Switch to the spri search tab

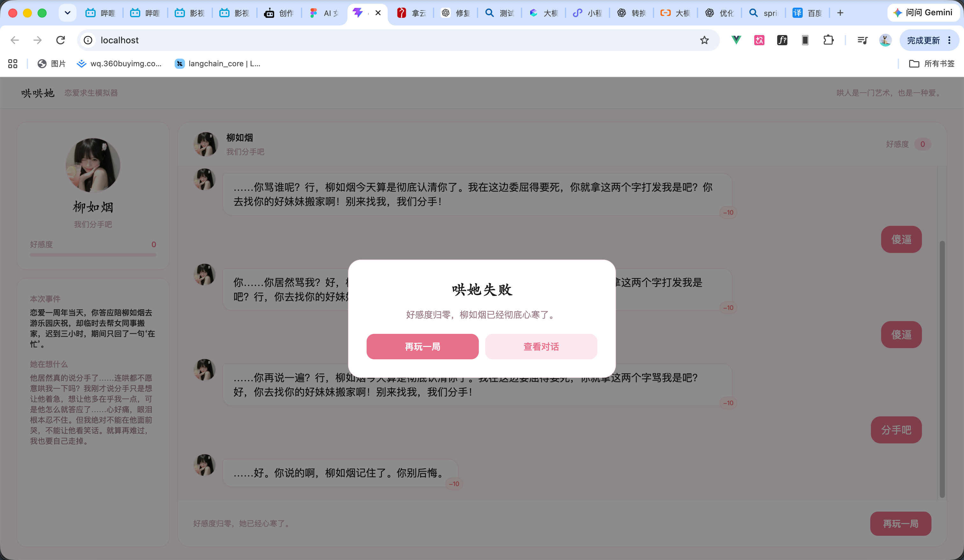point(763,13)
